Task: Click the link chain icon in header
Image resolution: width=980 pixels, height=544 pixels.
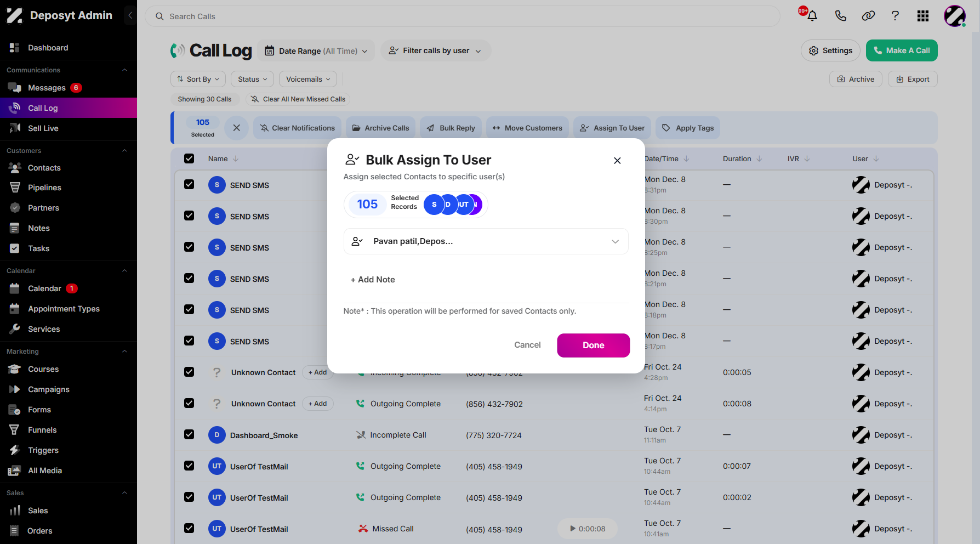Action: point(868,16)
